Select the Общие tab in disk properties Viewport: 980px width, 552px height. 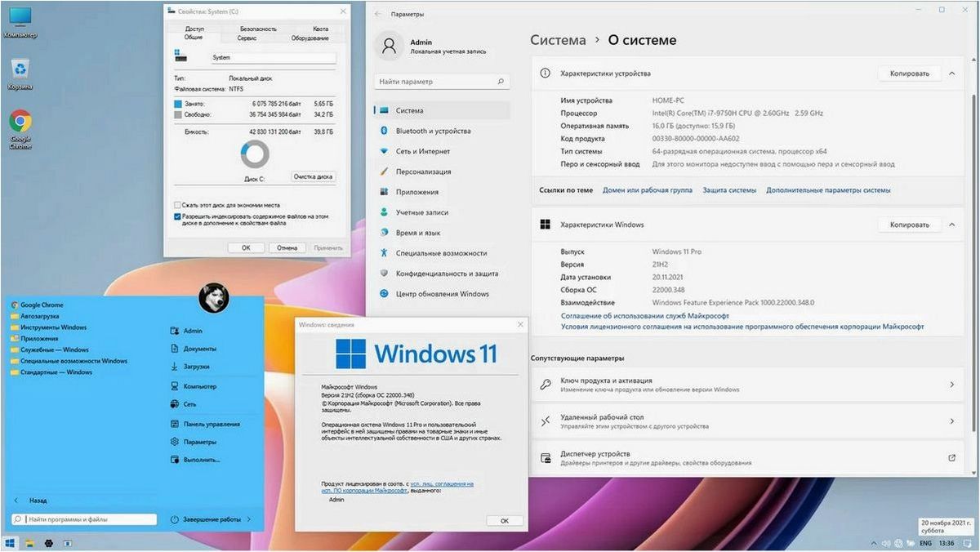pyautogui.click(x=194, y=38)
